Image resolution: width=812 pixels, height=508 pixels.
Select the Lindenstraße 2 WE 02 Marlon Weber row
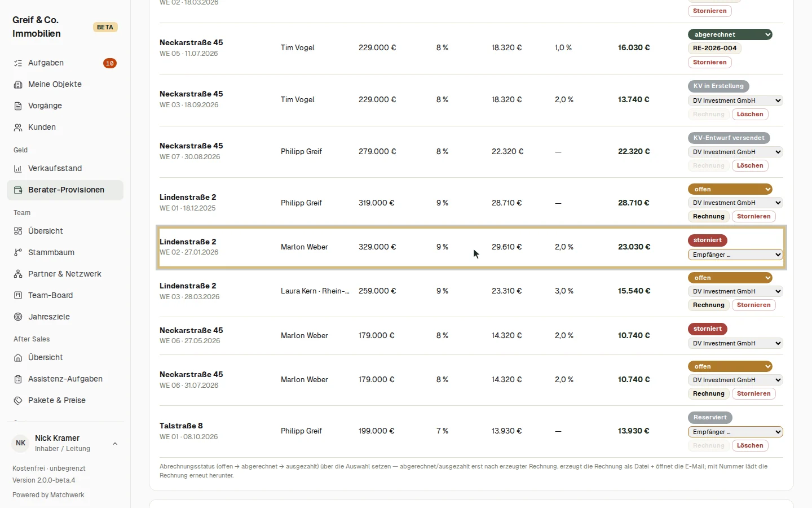click(x=471, y=247)
